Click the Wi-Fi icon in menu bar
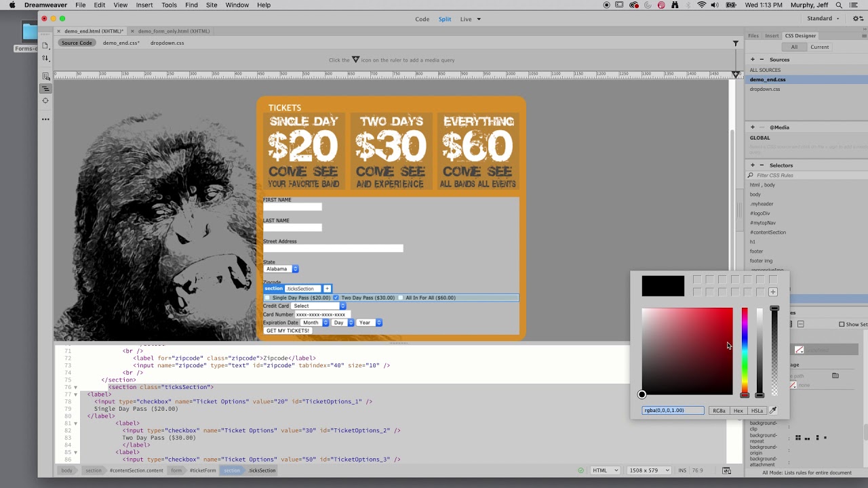The image size is (868, 488). pos(702,5)
